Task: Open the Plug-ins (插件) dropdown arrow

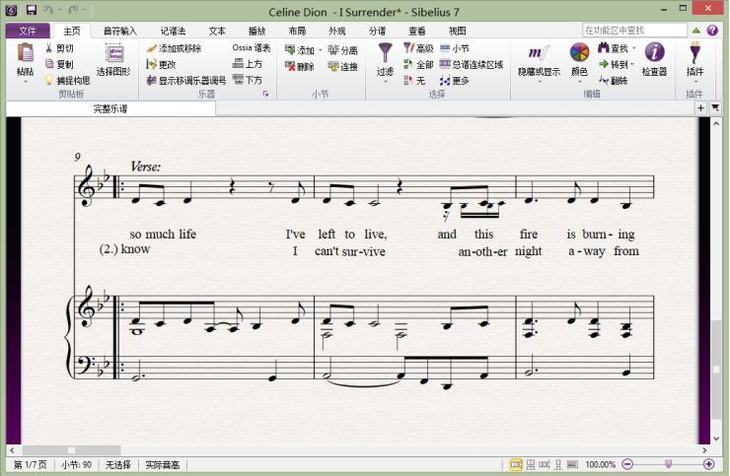Action: click(695, 82)
